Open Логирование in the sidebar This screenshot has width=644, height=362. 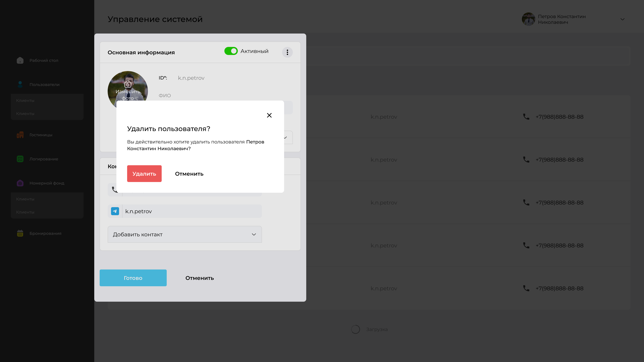tap(44, 159)
